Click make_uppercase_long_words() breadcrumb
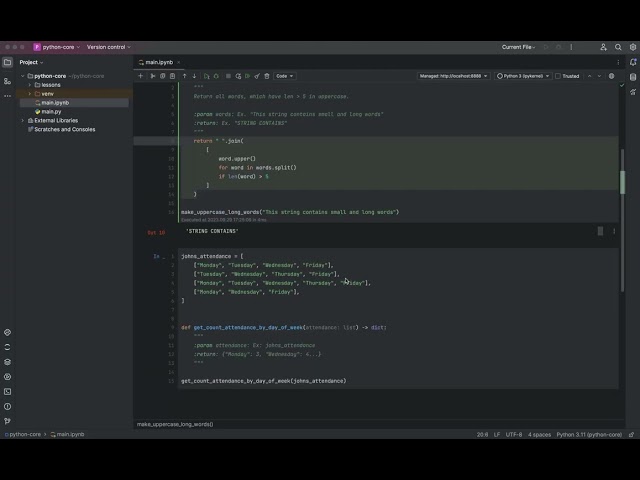This screenshot has height=480, width=640. (x=175, y=424)
